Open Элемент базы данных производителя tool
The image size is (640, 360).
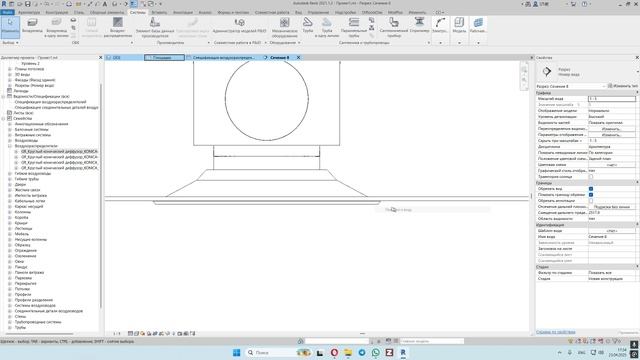155,28
